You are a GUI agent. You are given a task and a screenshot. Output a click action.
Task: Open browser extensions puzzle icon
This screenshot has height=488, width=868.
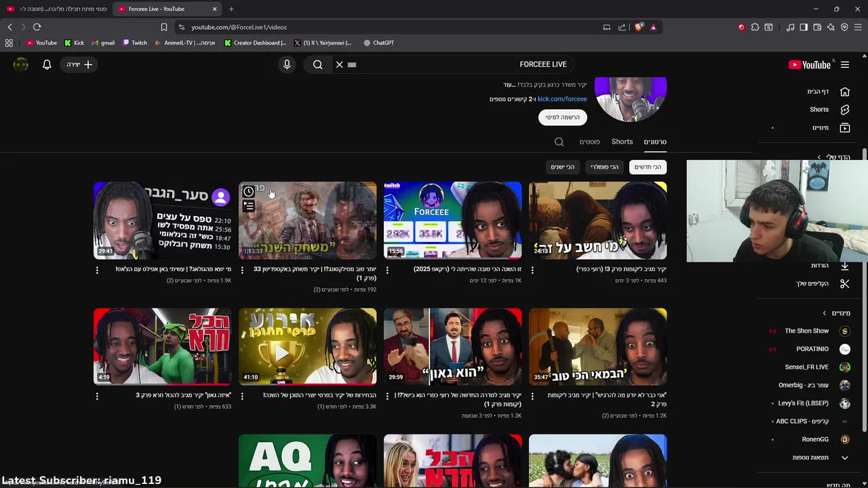click(755, 27)
